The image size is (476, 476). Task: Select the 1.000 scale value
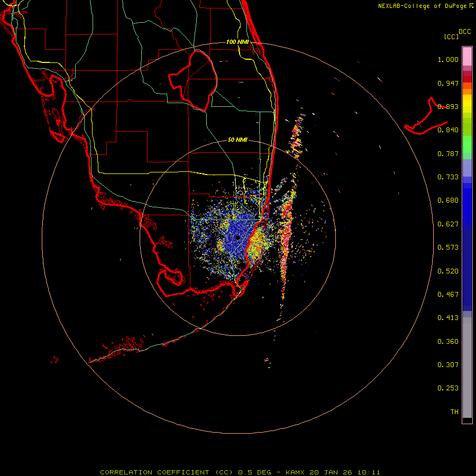tap(448, 59)
